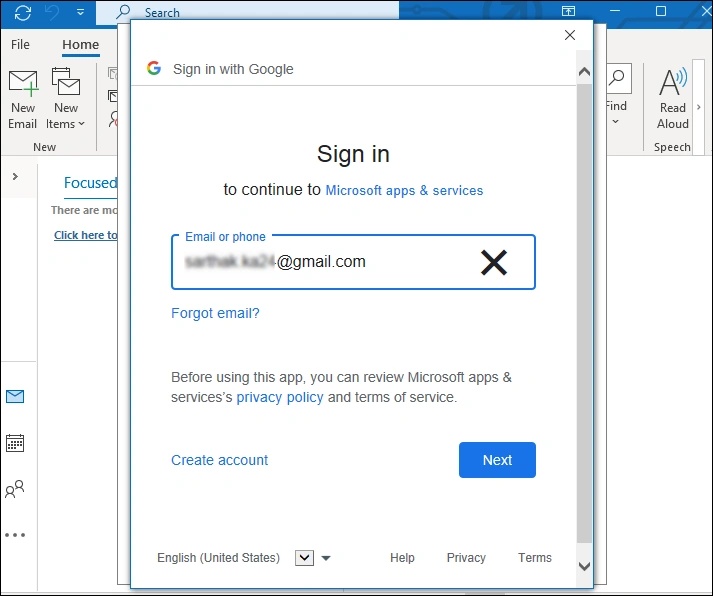This screenshot has height=596, width=713.
Task: Click the Google logo icon
Action: [x=154, y=68]
